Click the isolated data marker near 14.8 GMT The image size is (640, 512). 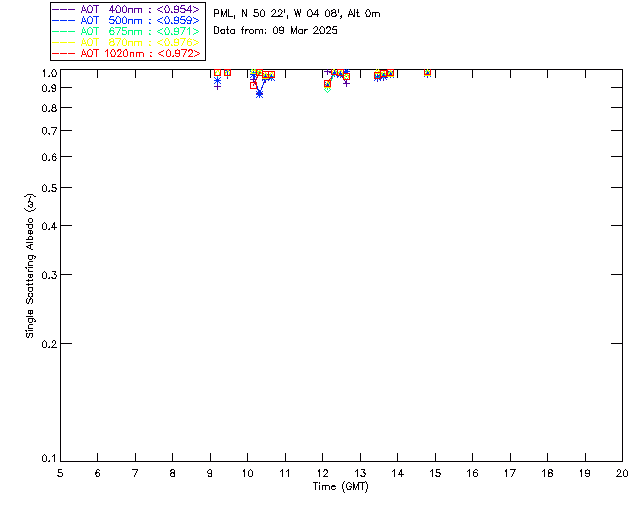427,73
